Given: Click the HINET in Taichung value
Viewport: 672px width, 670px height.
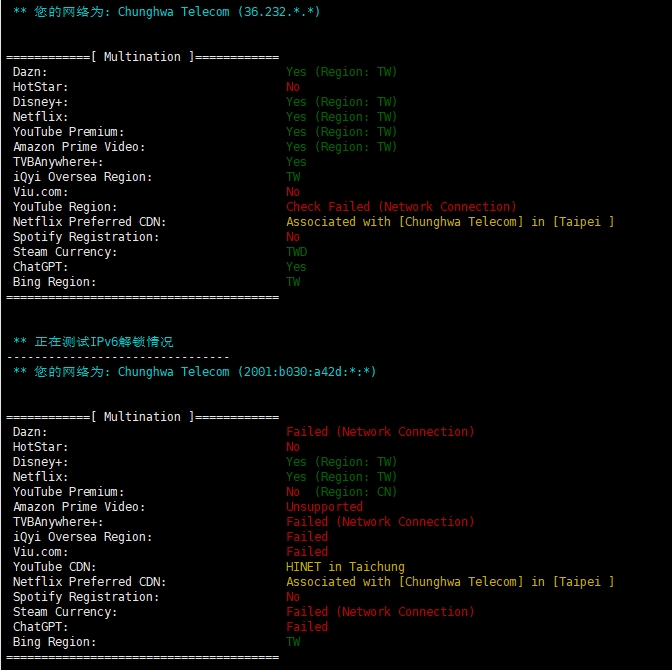Looking at the screenshot, I should [345, 567].
